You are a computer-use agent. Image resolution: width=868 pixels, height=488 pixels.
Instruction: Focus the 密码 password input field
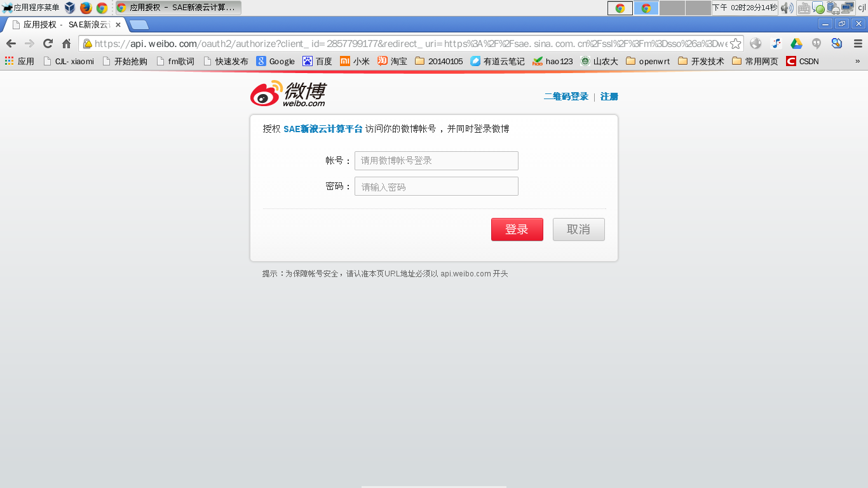click(x=437, y=186)
